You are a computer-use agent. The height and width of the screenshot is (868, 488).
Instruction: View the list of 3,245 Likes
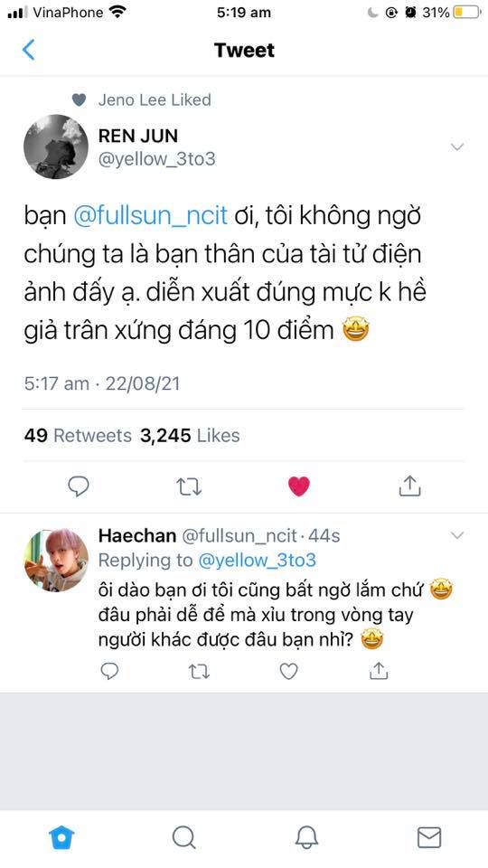[x=190, y=436]
